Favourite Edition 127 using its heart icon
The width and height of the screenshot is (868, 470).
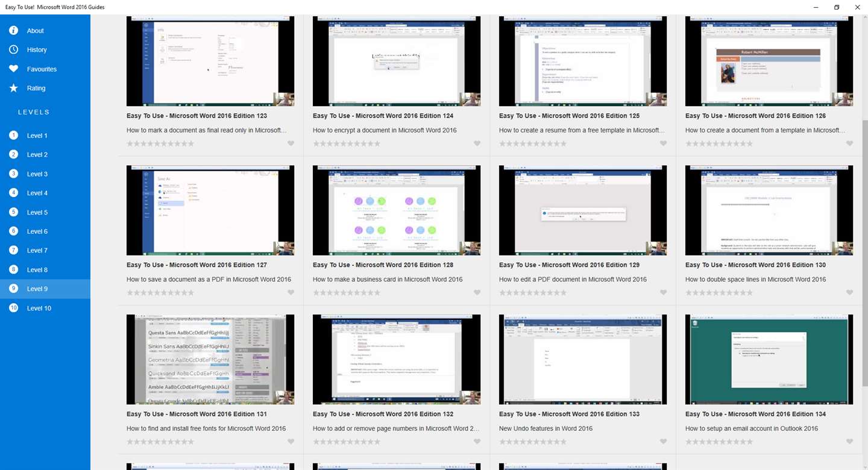(291, 293)
